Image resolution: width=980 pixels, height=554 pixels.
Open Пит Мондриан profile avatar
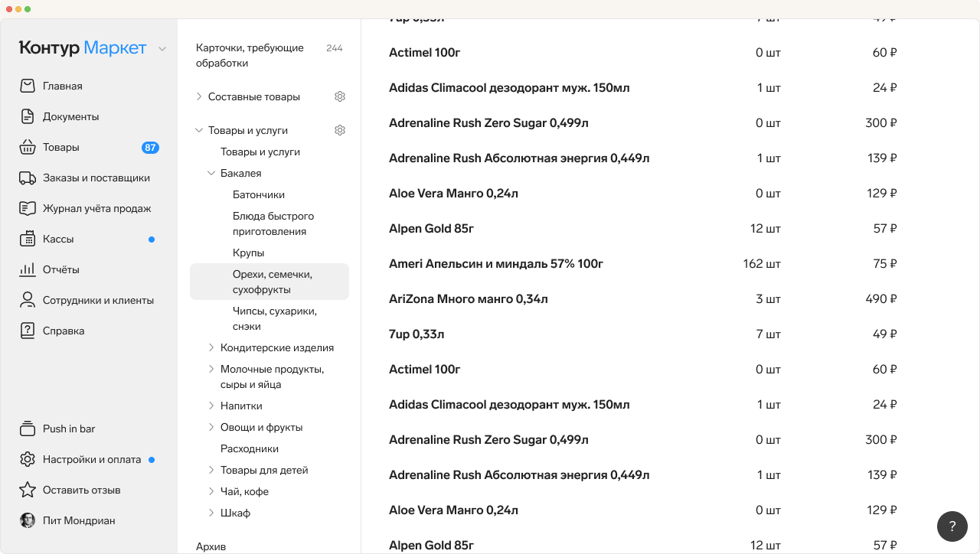point(28,520)
